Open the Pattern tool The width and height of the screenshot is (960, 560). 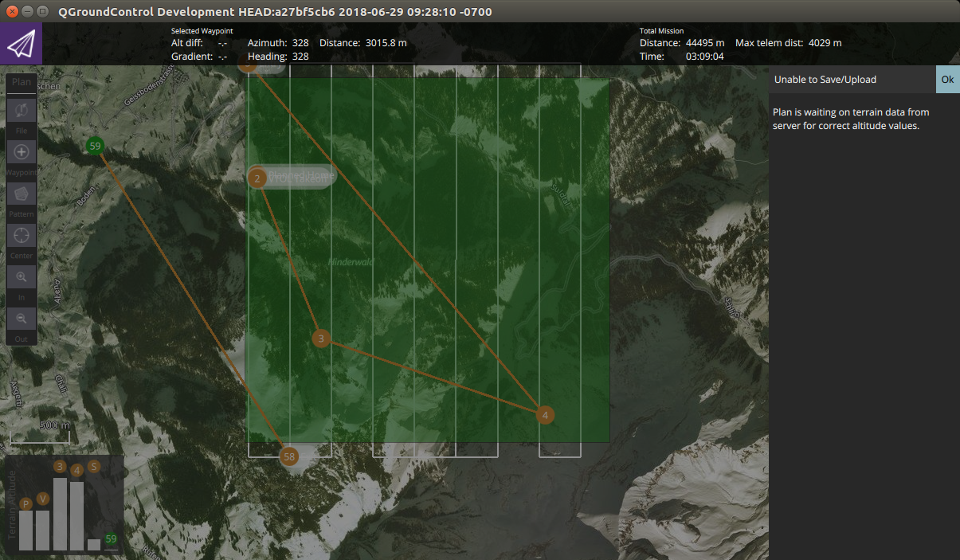[22, 193]
